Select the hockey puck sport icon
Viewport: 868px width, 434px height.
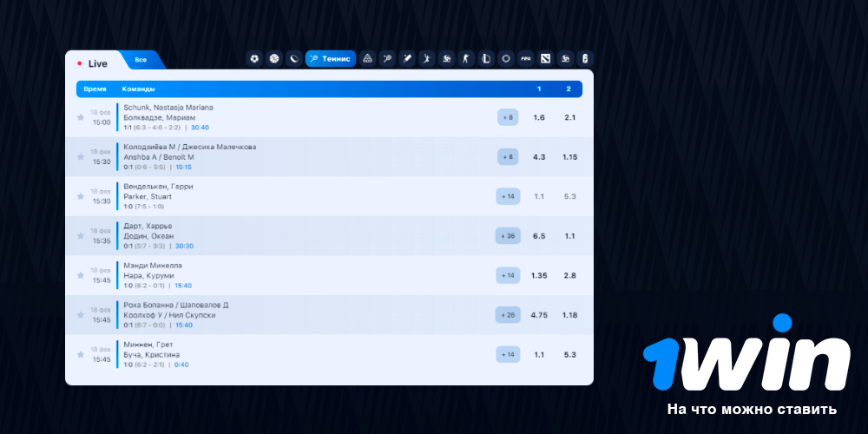pyautogui.click(x=294, y=59)
